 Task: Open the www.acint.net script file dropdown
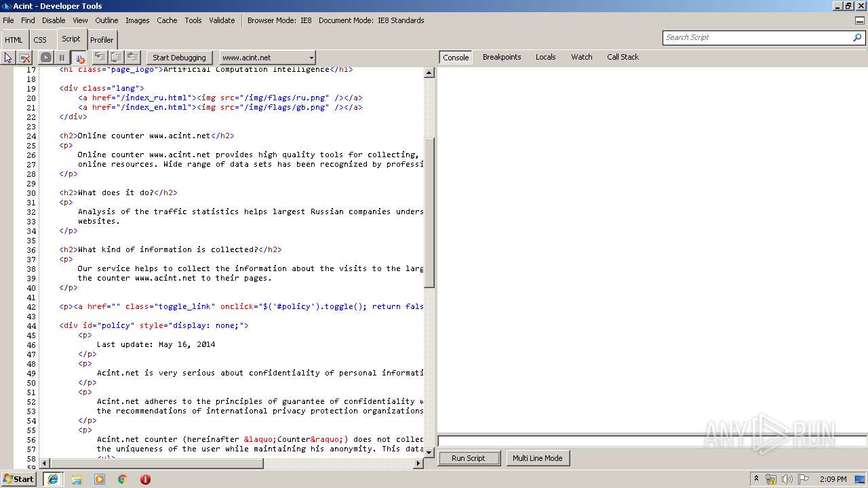[x=267, y=58]
